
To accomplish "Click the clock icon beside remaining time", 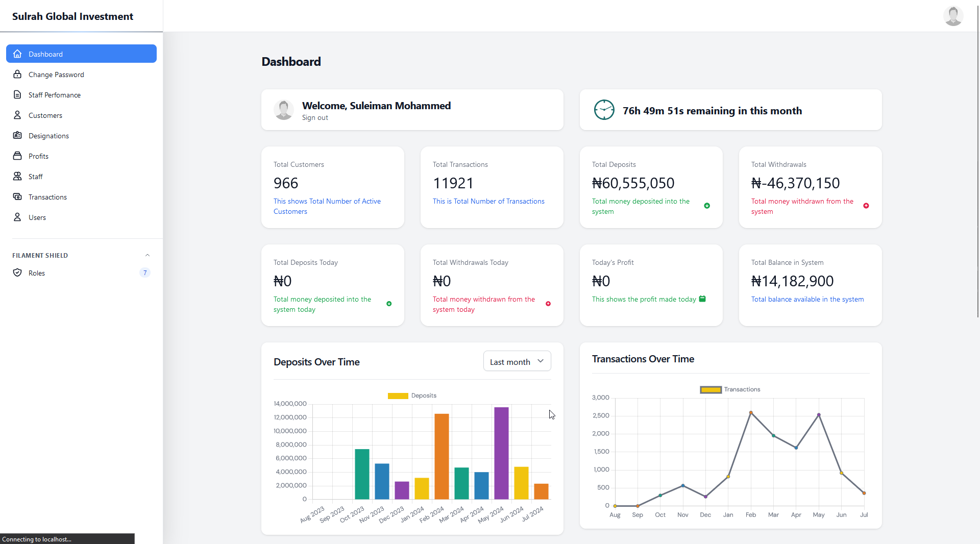I will (x=604, y=110).
